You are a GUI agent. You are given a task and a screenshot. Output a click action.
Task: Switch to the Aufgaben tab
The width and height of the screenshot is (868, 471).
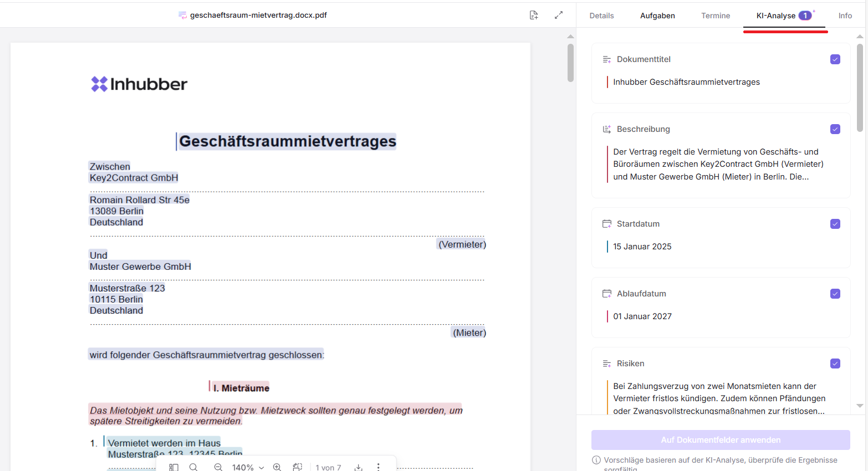(657, 16)
